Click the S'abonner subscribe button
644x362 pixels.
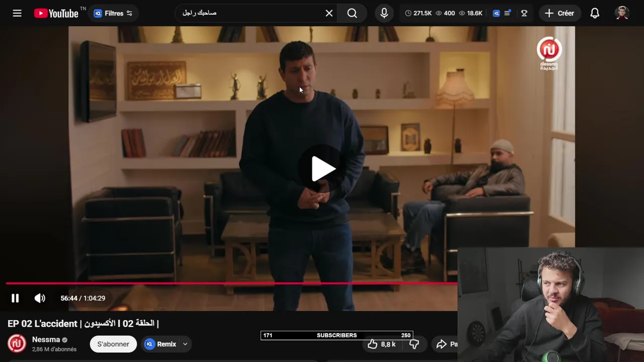(x=113, y=344)
